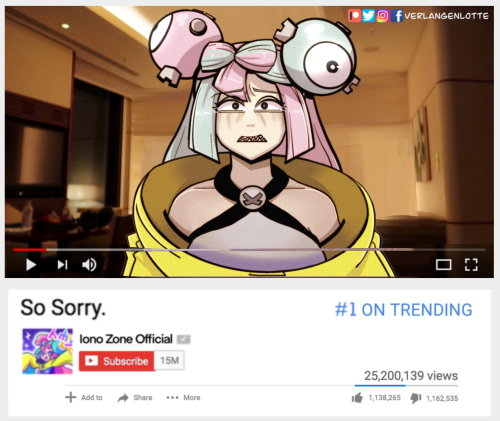Play the So Sorry video
The image size is (500, 421).
tap(31, 265)
